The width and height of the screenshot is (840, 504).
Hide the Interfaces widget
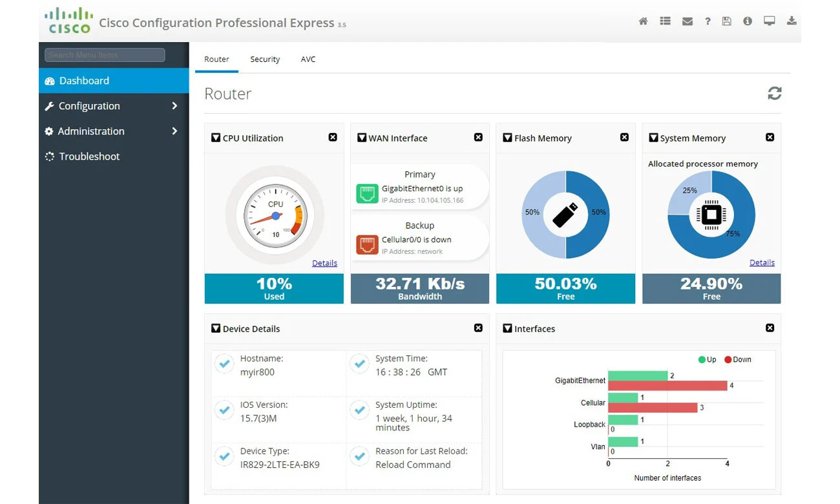tap(770, 328)
